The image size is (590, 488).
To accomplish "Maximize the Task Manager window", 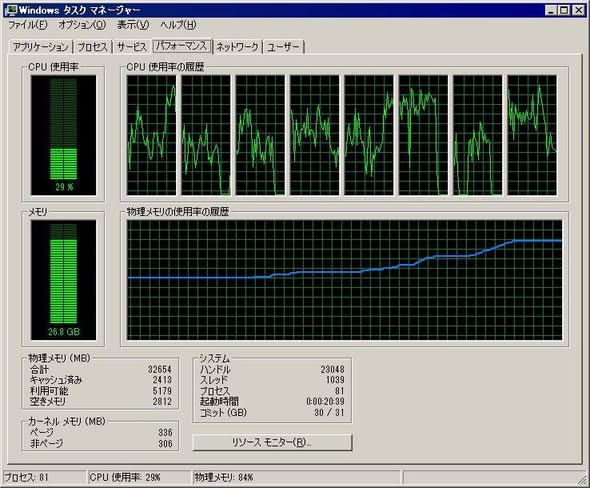I will coord(564,11).
